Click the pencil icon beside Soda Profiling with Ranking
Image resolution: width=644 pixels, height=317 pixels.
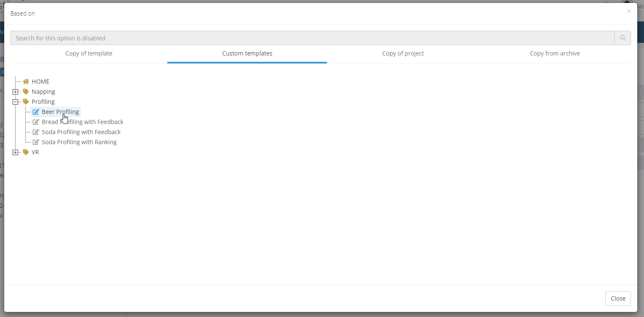36,142
